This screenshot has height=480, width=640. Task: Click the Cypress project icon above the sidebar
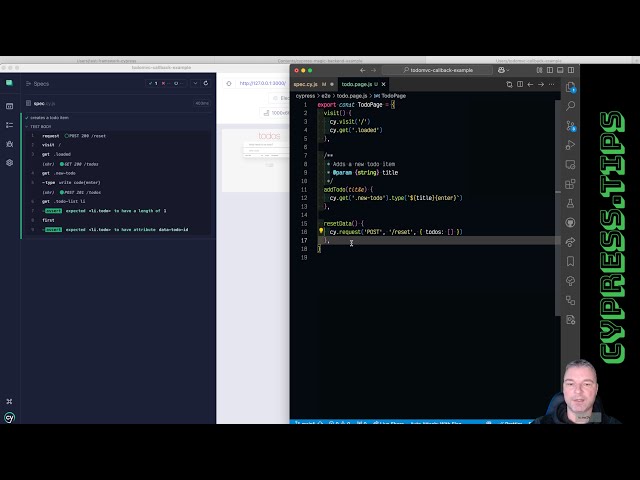(9, 83)
